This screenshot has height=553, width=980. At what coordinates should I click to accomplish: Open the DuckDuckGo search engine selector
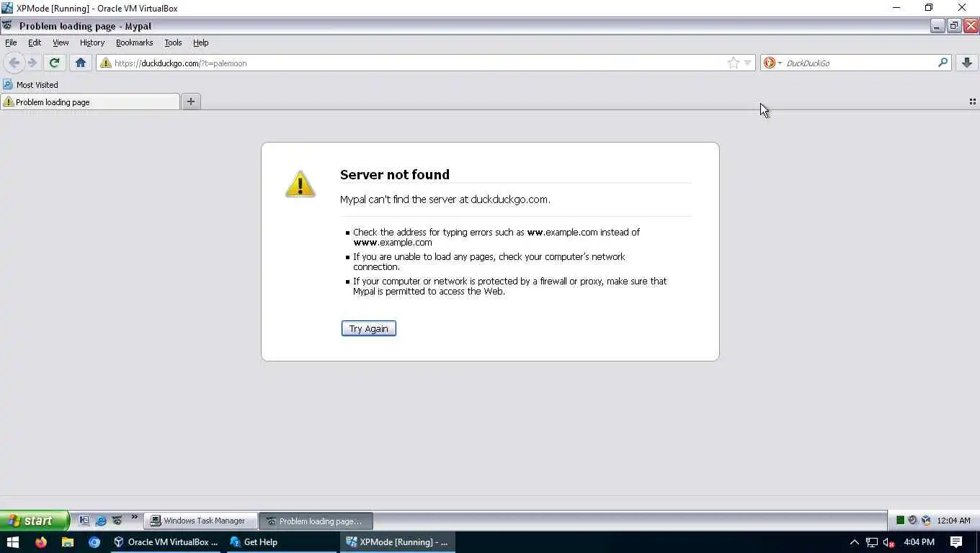tap(772, 63)
